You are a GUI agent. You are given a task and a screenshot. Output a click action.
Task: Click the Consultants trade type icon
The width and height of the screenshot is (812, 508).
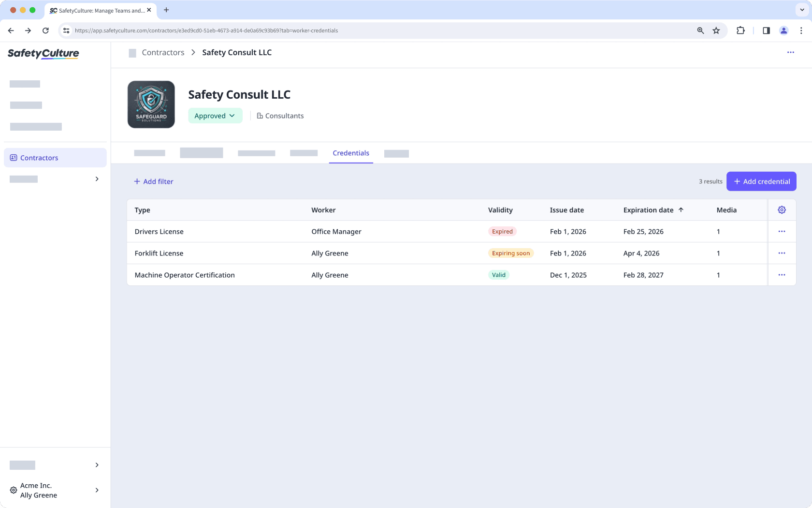pos(259,115)
